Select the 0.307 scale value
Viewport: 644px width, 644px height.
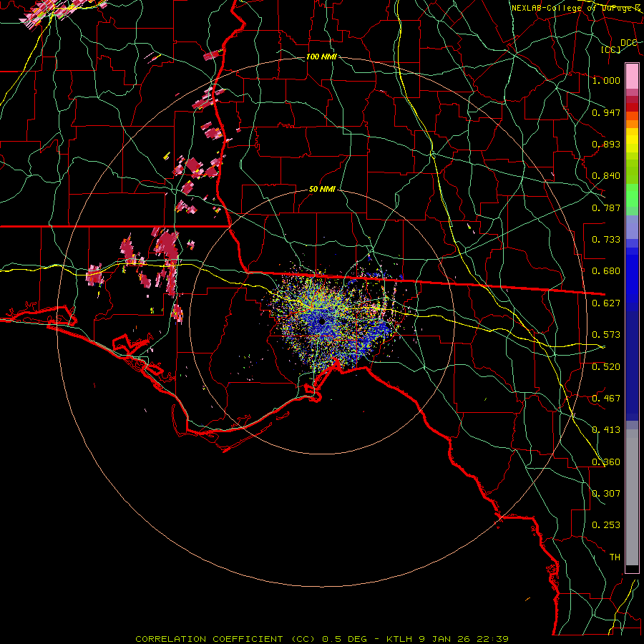tap(606, 494)
